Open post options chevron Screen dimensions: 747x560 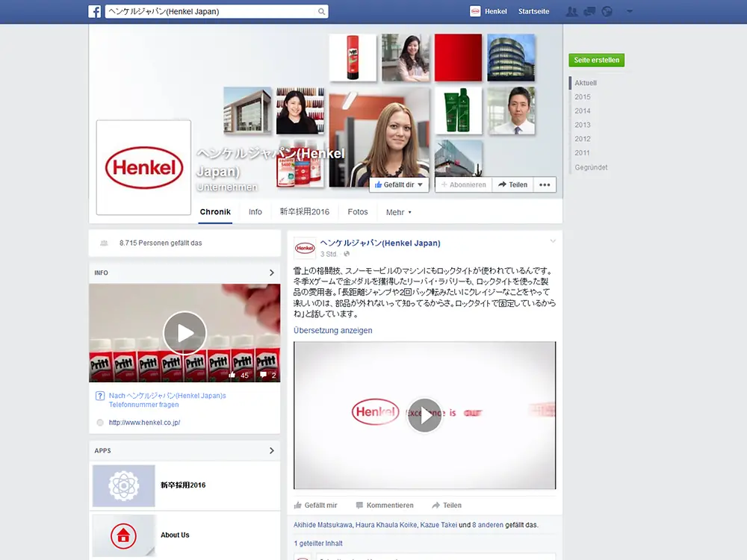coord(553,241)
